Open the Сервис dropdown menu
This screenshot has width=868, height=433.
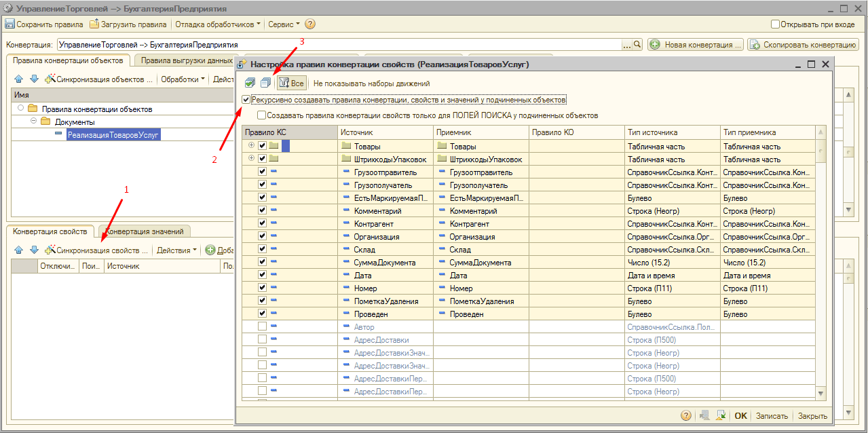coord(284,24)
